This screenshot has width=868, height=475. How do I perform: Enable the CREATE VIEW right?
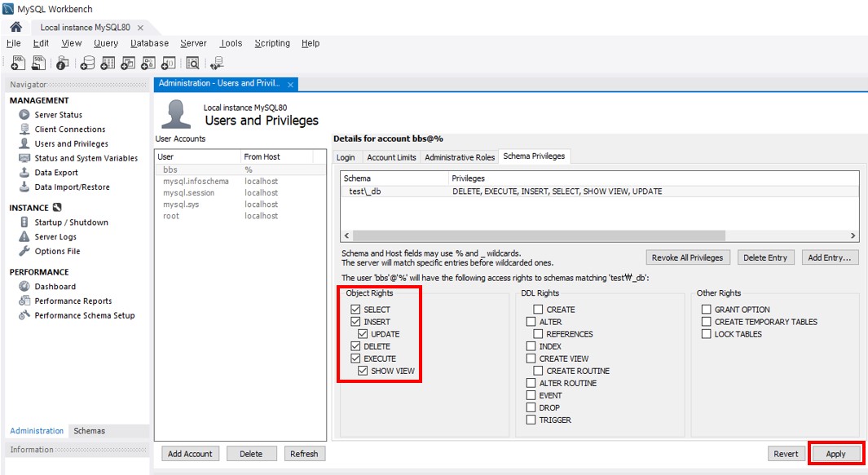(531, 358)
